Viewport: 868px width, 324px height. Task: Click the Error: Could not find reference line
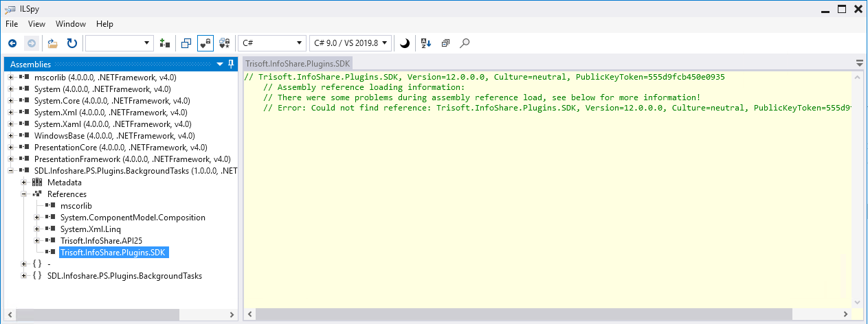(557, 108)
